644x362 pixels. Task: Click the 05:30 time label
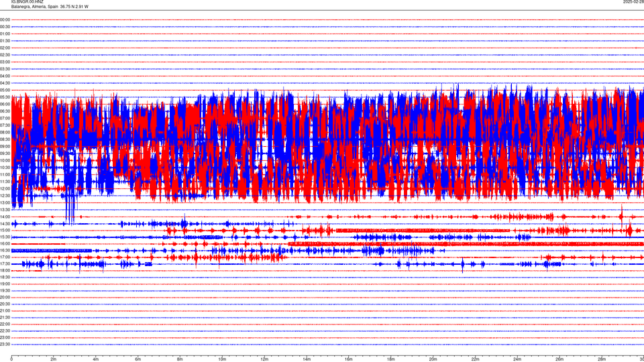click(x=5, y=97)
